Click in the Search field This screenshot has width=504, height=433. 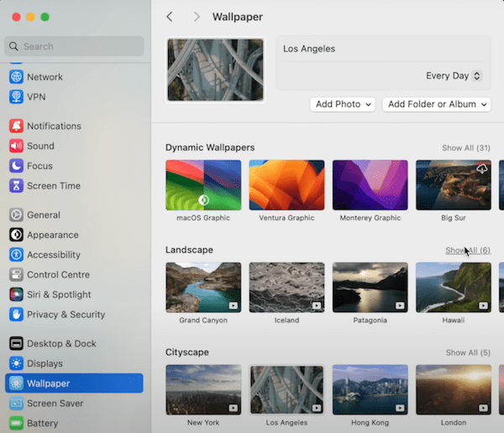(x=74, y=46)
